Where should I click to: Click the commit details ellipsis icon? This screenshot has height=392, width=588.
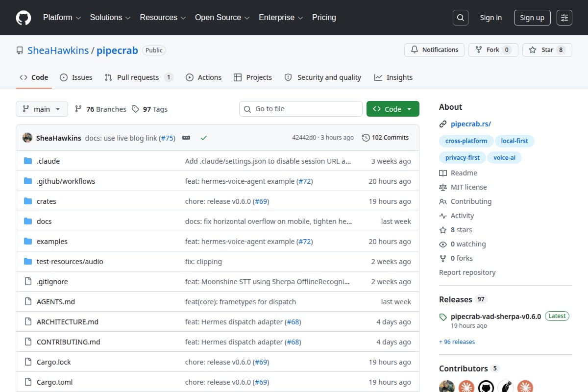186,138
